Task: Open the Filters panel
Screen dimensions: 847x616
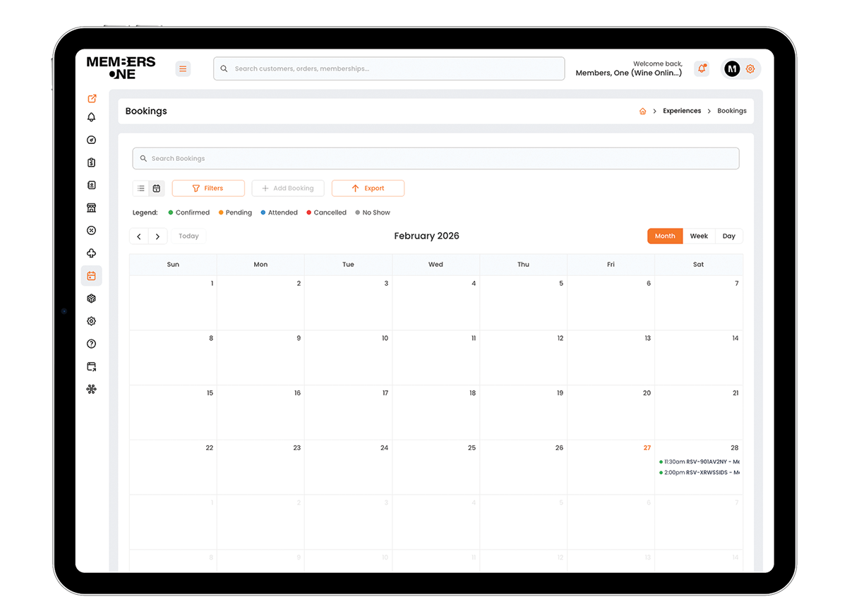Action: pos(208,188)
